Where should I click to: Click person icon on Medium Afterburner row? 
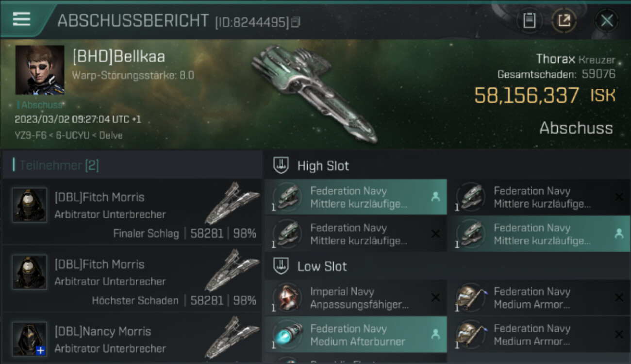pyautogui.click(x=435, y=334)
